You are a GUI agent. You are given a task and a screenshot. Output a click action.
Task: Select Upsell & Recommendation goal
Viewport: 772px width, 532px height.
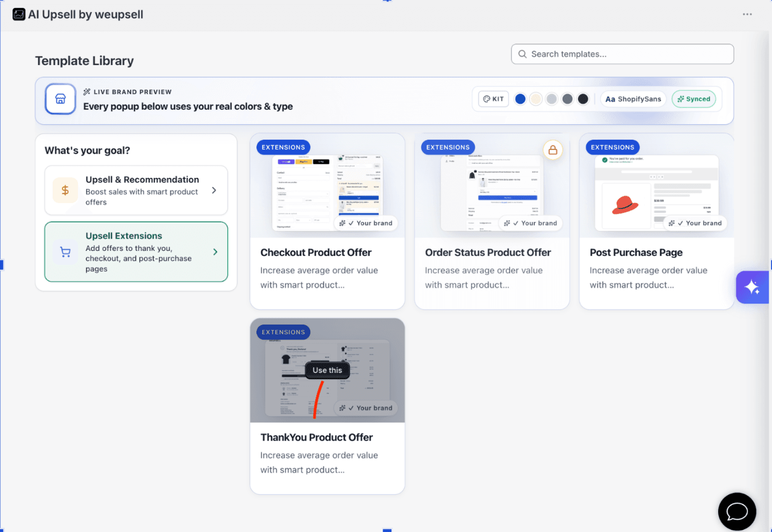136,190
